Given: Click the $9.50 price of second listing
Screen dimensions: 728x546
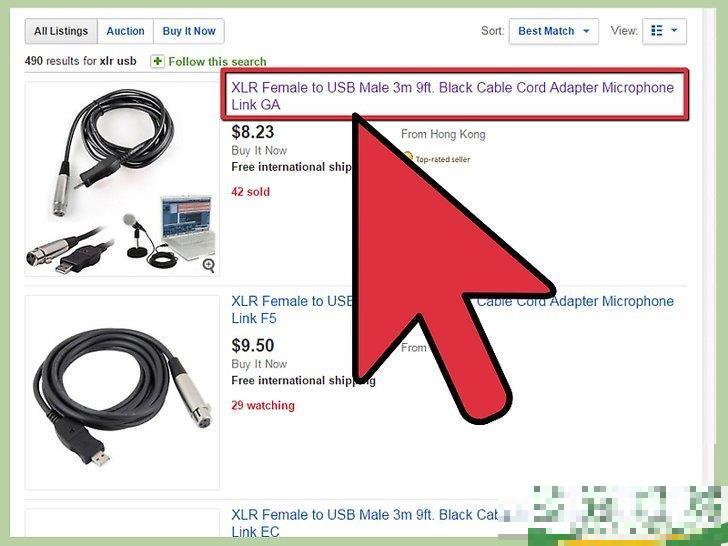Looking at the screenshot, I should tap(253, 345).
